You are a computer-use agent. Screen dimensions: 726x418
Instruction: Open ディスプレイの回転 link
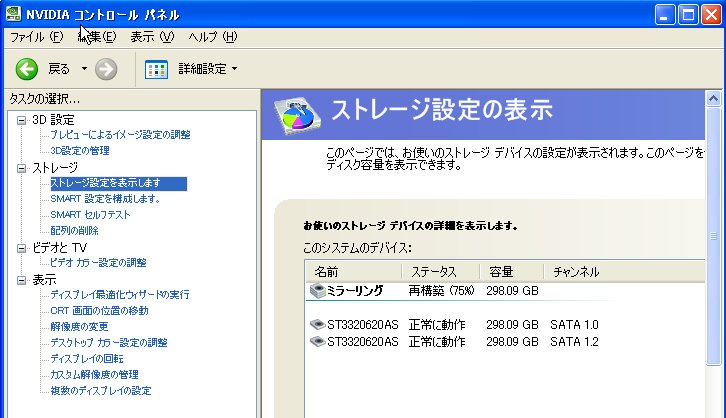[87, 359]
